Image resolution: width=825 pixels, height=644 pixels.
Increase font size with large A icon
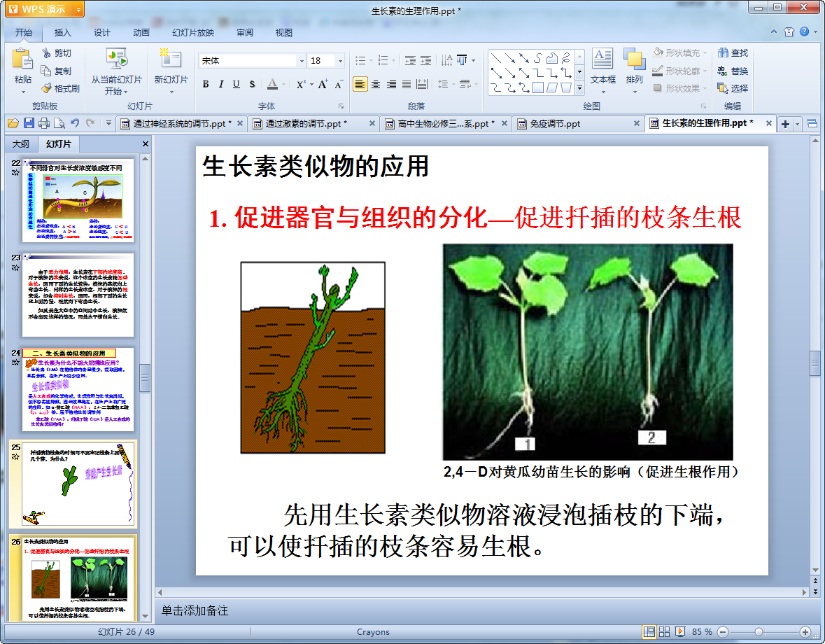pyautogui.click(x=322, y=84)
